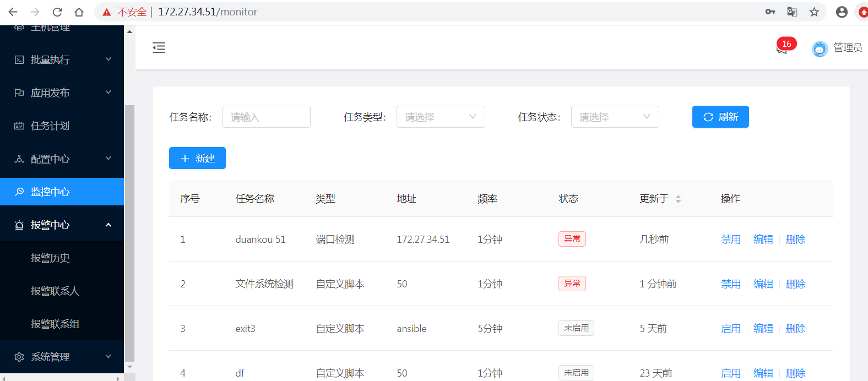The image size is (868, 381).
Task: Bookmark this page with star icon
Action: 814,12
